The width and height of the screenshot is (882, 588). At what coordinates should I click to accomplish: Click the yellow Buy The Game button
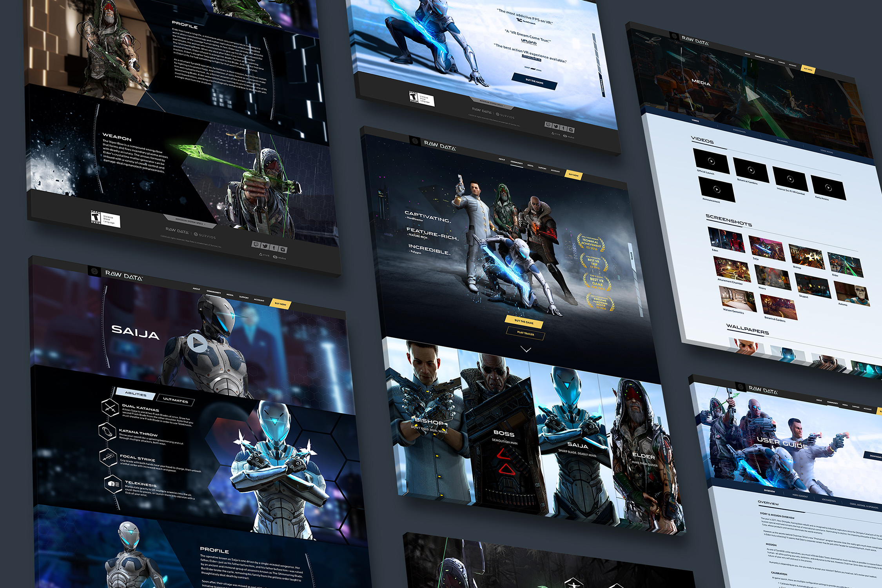pyautogui.click(x=524, y=321)
